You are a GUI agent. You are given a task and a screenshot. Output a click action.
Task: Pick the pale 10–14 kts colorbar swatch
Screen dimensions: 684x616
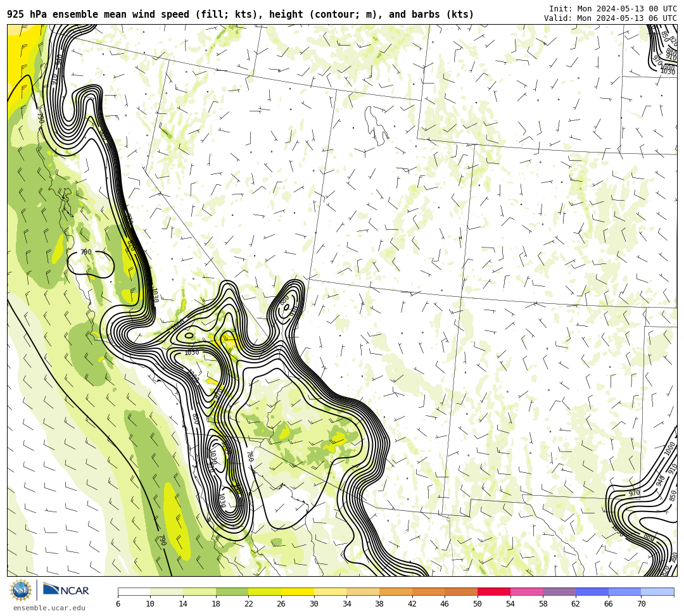pyautogui.click(x=167, y=591)
